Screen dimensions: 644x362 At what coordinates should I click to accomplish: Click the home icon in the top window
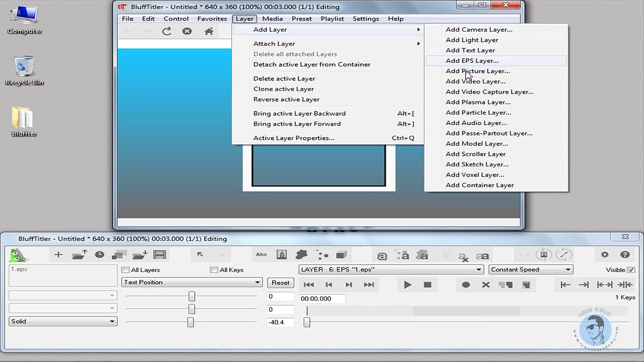click(209, 31)
